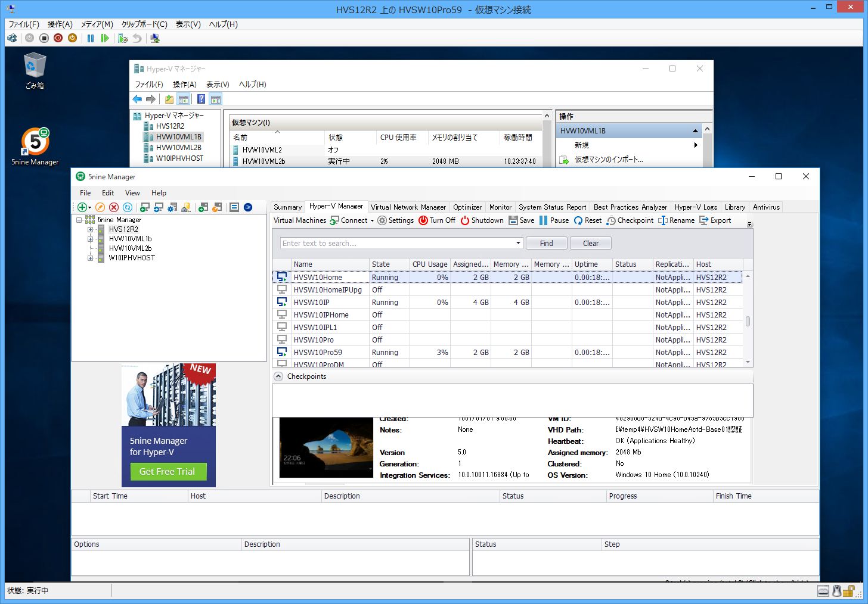
Task: Click the blue Pause icon in VM connection toolbar
Action: (x=91, y=38)
